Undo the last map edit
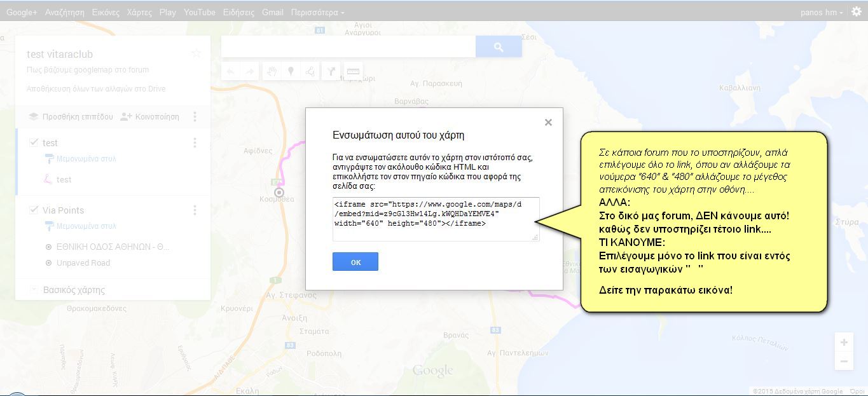 [x=230, y=71]
